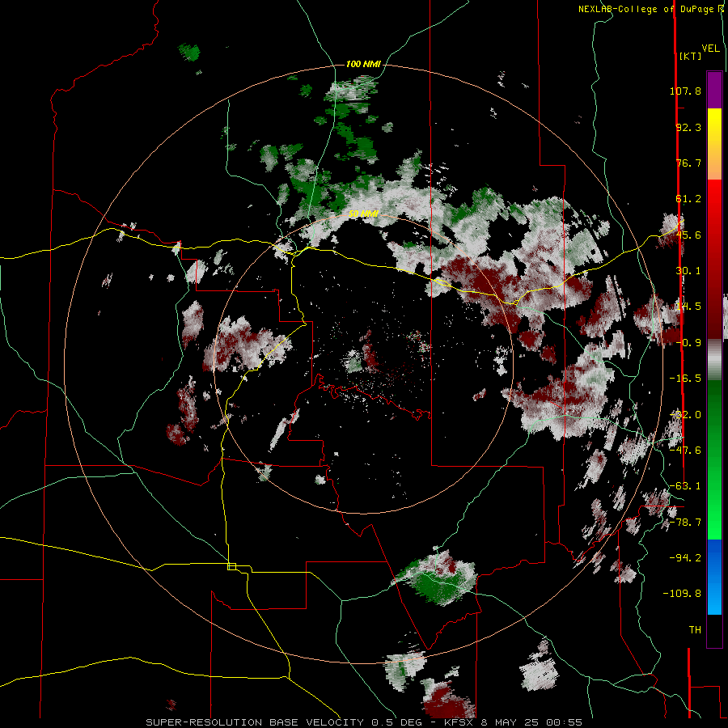Click the Super-Resolution Base Velocity caption text

363,722
